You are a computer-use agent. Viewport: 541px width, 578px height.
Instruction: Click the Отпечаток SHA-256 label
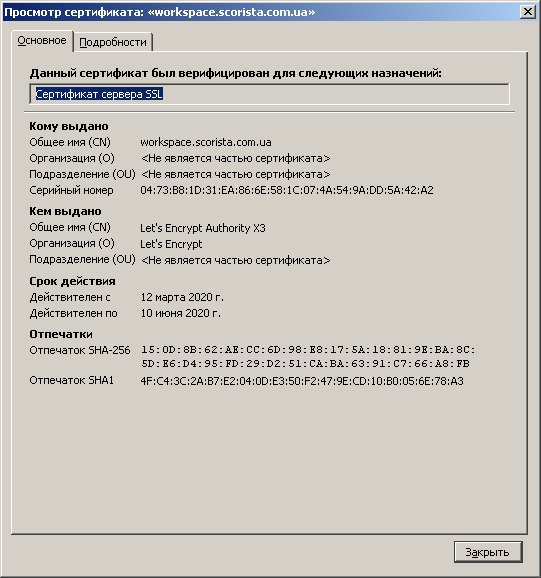(x=80, y=350)
